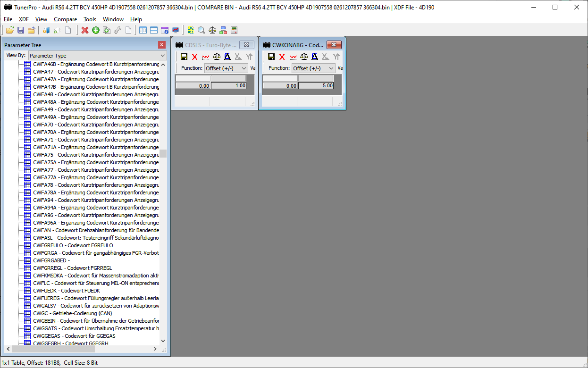Close the Parameter Tree panel
588x368 pixels.
[162, 45]
